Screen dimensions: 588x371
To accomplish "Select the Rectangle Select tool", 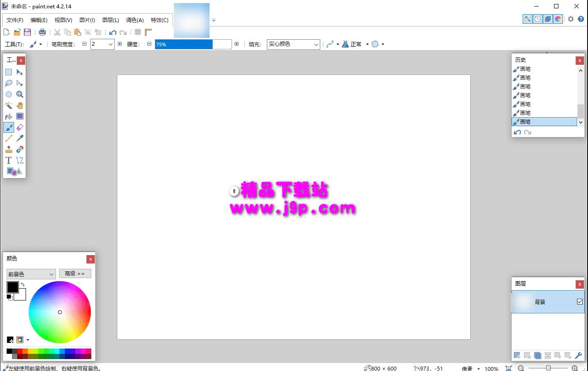I will point(9,72).
